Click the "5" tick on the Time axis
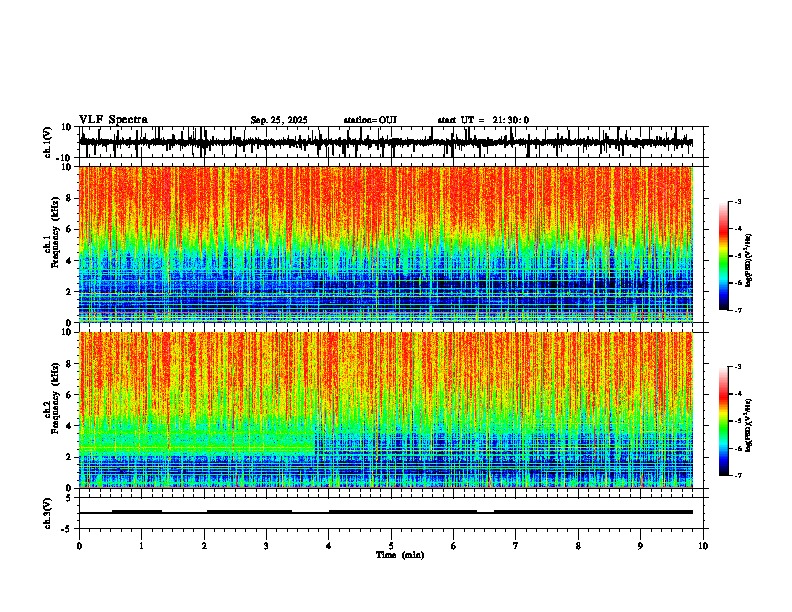The width and height of the screenshot is (792, 612). [391, 546]
